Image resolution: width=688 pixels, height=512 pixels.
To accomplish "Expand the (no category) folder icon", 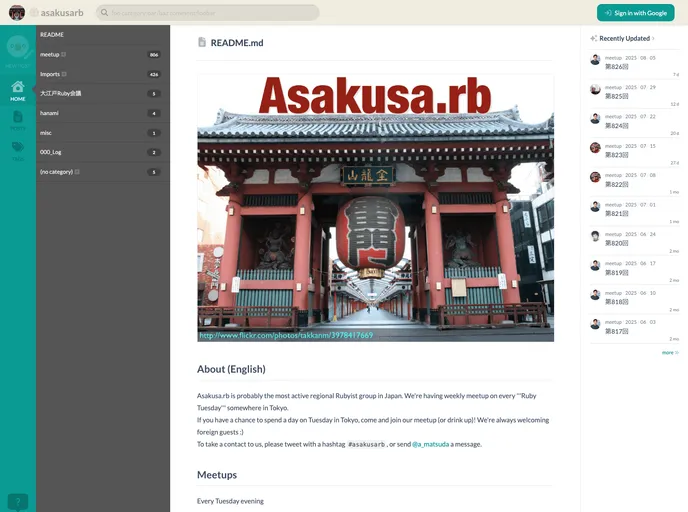I will coord(77,172).
